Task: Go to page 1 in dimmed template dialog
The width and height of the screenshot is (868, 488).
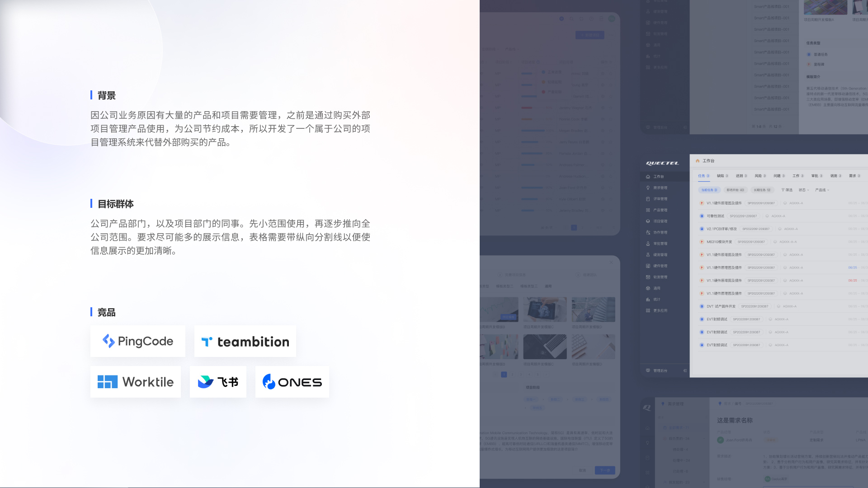Action: click(x=504, y=375)
